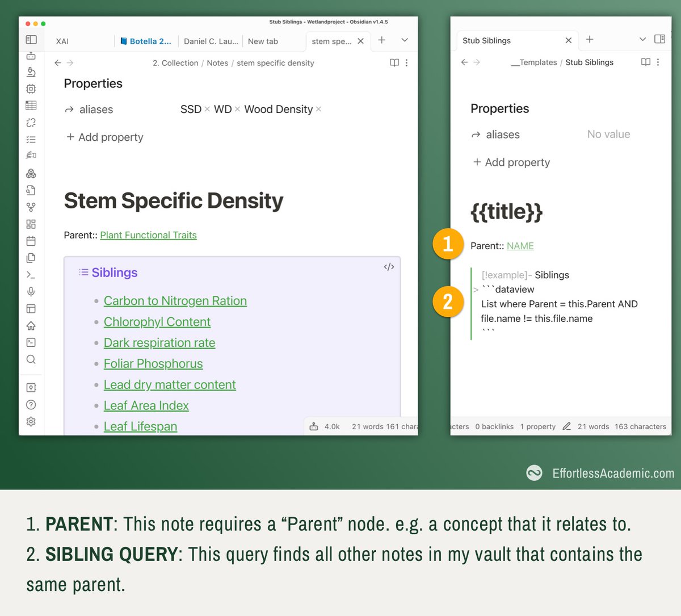Click '__Templates' breadcrumb
This screenshot has height=616, width=681.
pyautogui.click(x=534, y=62)
